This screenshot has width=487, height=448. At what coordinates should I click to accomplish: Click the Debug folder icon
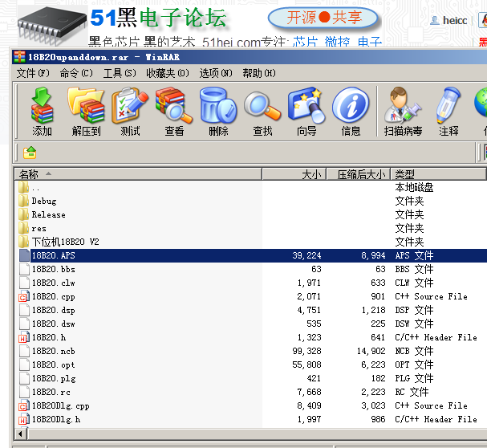[x=23, y=201]
